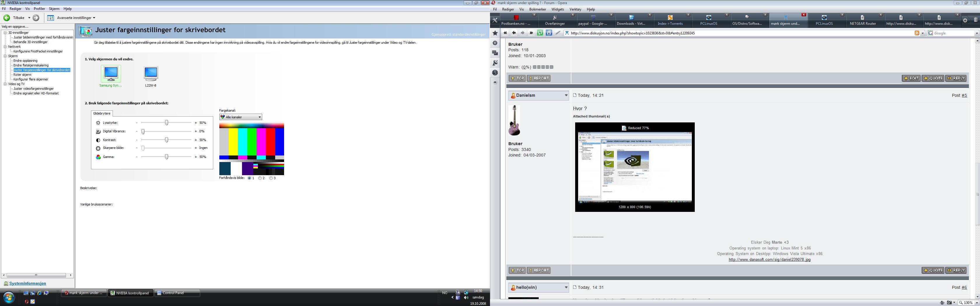Viewport: 980px width, 306px height.
Task: Open the Verktøy menu in Opera
Action: 575,10
